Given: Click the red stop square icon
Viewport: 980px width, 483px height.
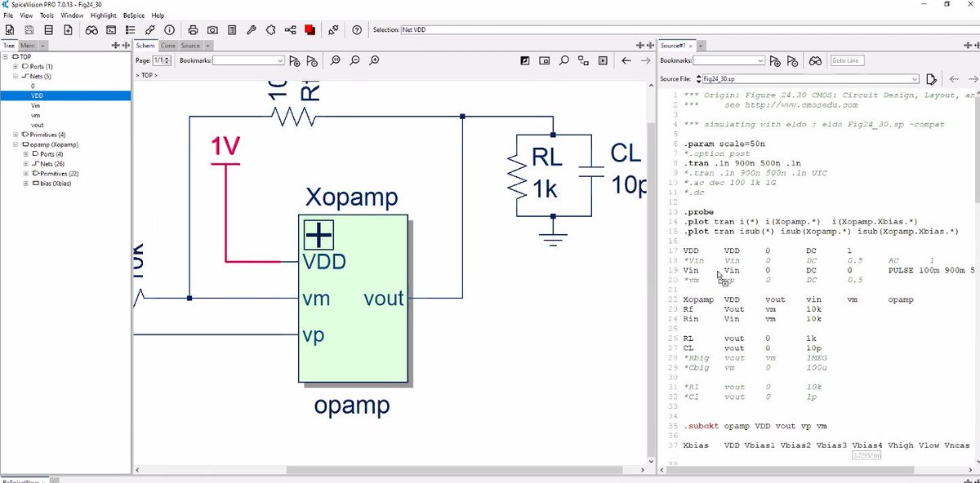Looking at the screenshot, I should pos(310,29).
